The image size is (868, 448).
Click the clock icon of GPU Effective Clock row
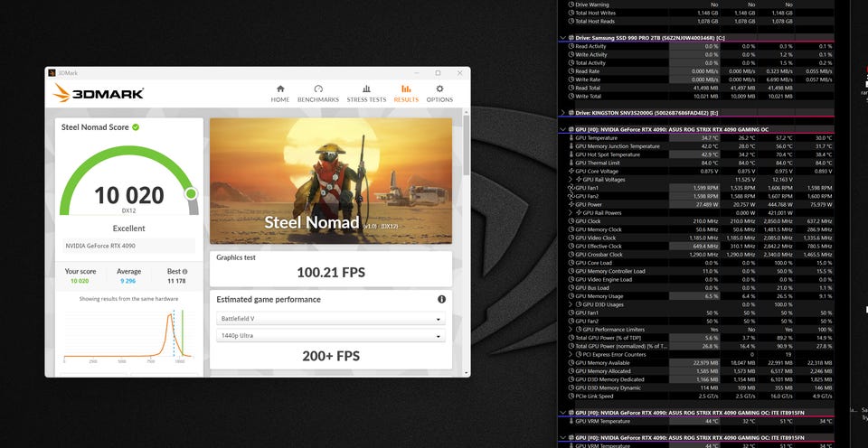(x=571, y=246)
